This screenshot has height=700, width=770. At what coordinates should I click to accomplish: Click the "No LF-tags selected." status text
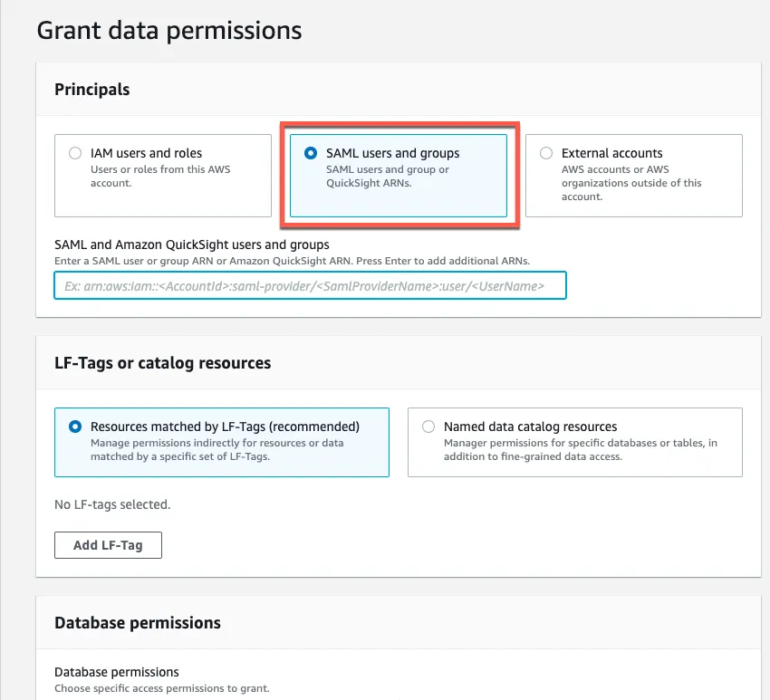[x=112, y=503]
